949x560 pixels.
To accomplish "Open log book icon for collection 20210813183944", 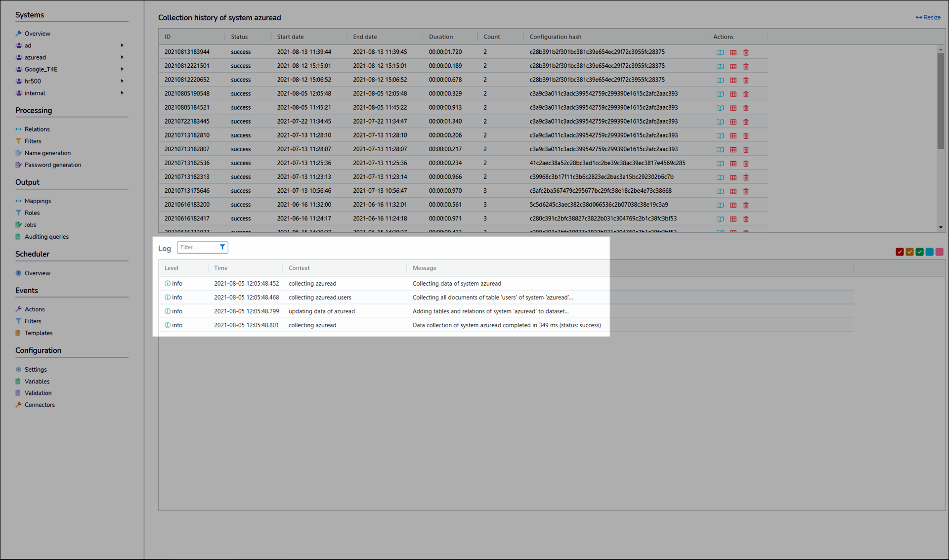I will click(x=720, y=52).
